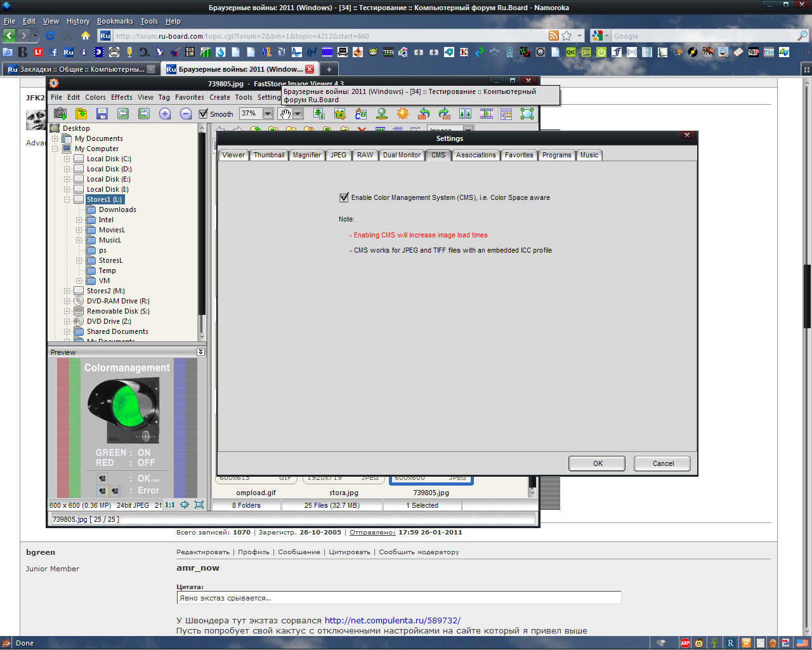Go to previous image with green left arrow
812x650 pixels.
pyautogui.click(x=123, y=114)
